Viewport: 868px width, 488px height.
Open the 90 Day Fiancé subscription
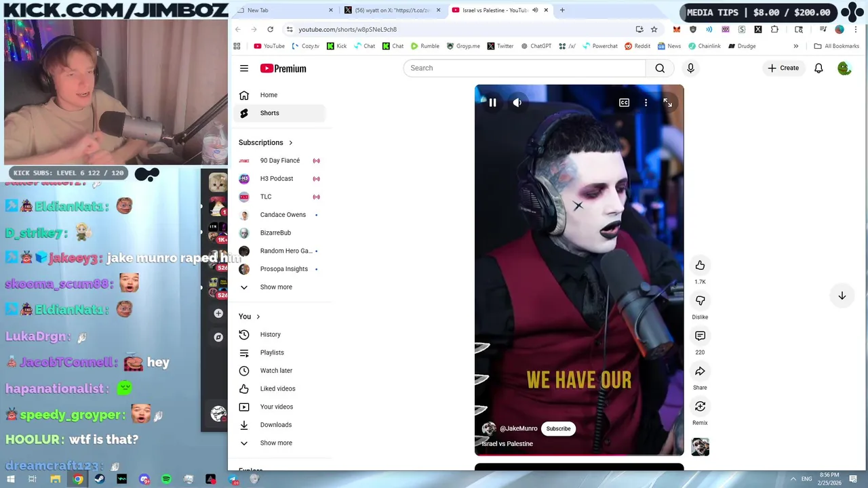point(279,161)
